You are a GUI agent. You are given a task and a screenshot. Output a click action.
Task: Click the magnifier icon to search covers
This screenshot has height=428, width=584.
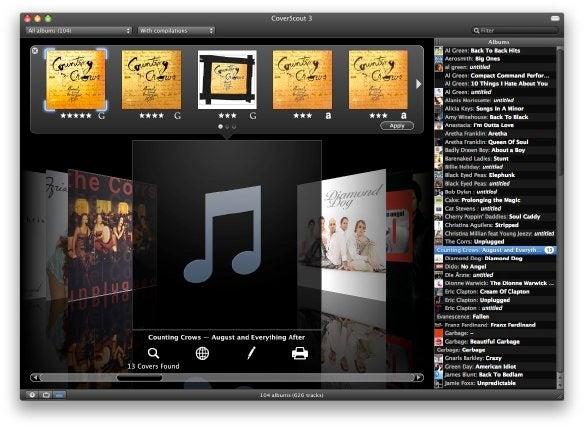tap(153, 353)
